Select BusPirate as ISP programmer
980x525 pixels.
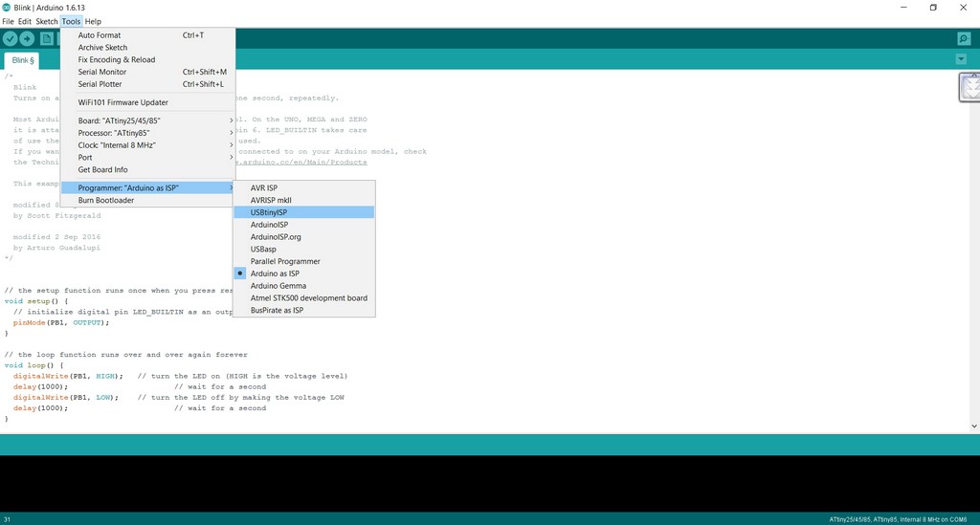tap(303, 310)
